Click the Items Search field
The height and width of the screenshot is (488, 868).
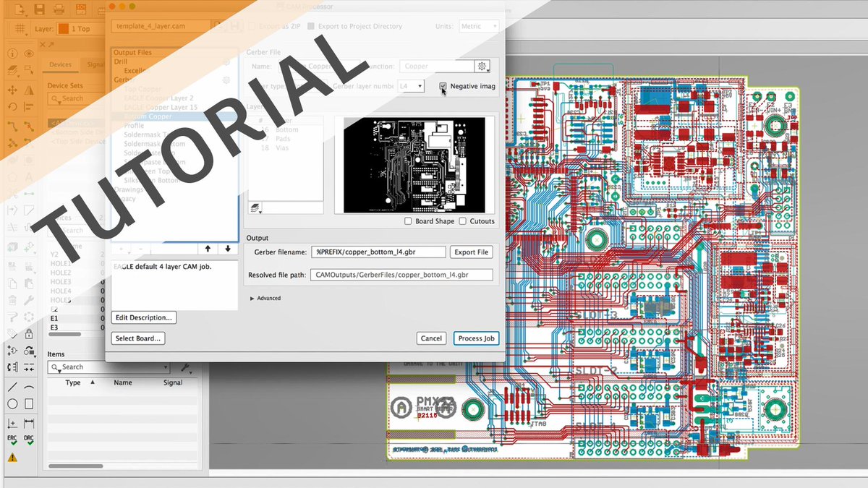109,367
